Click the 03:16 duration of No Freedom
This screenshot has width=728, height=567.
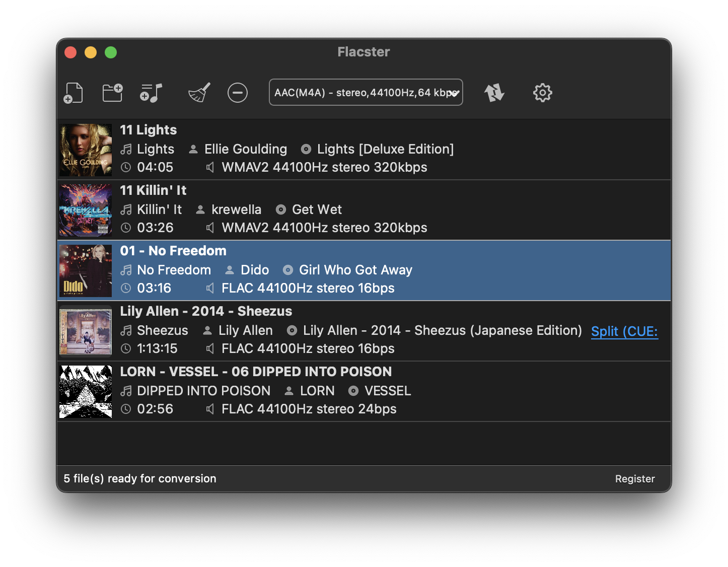(x=154, y=288)
